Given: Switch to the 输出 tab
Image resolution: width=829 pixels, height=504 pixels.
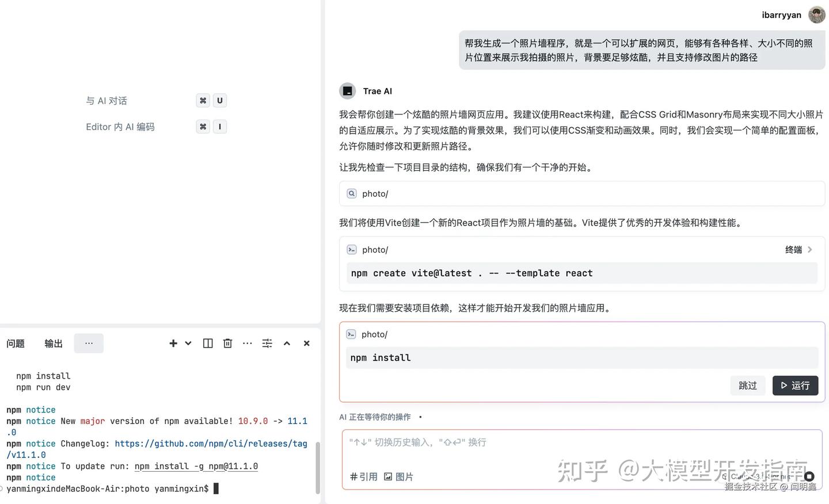Looking at the screenshot, I should 53,343.
